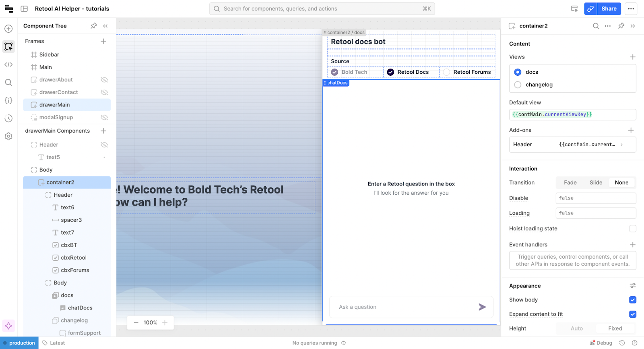644x349 pixels.
Task: Uncheck the Show body checkbox
Action: tap(633, 300)
